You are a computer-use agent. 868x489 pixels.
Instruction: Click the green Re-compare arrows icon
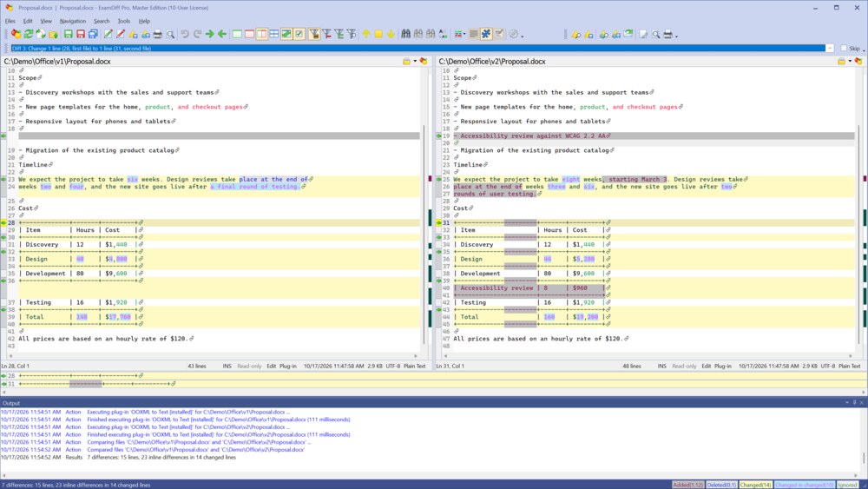click(x=29, y=35)
